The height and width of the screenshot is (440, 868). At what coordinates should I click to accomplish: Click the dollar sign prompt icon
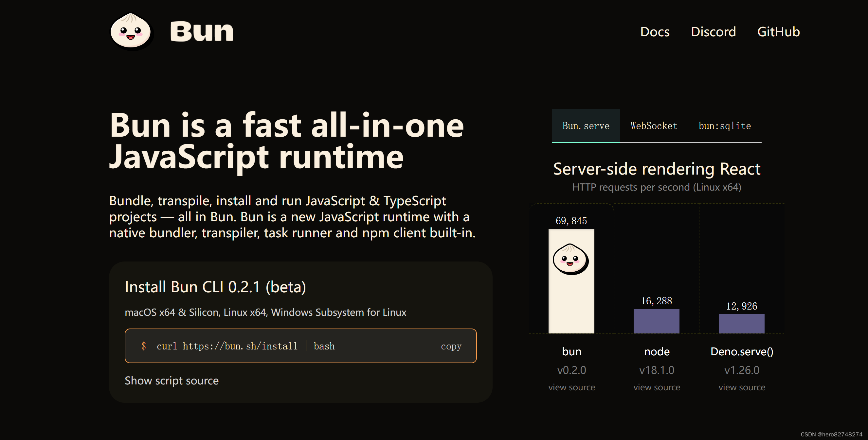(144, 346)
